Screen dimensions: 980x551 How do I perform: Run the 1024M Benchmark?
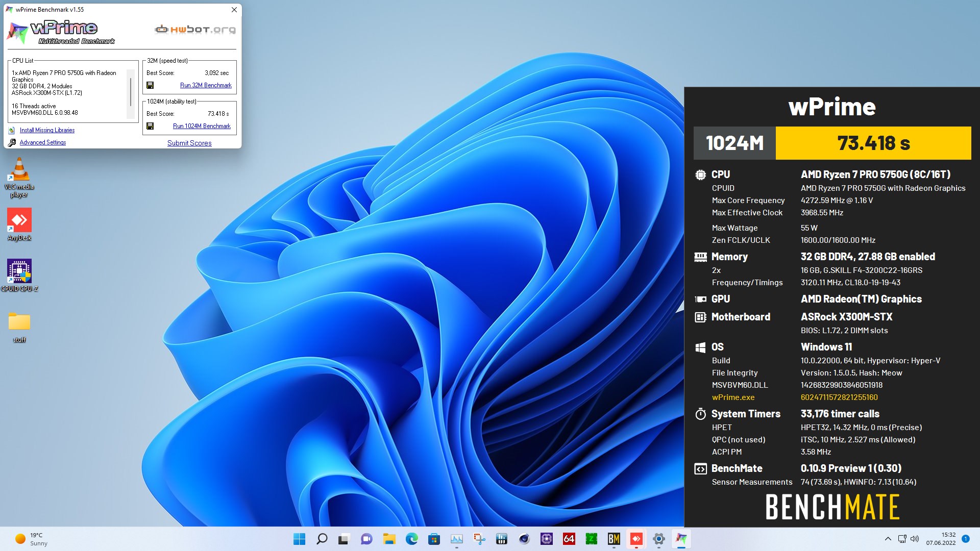pyautogui.click(x=202, y=126)
